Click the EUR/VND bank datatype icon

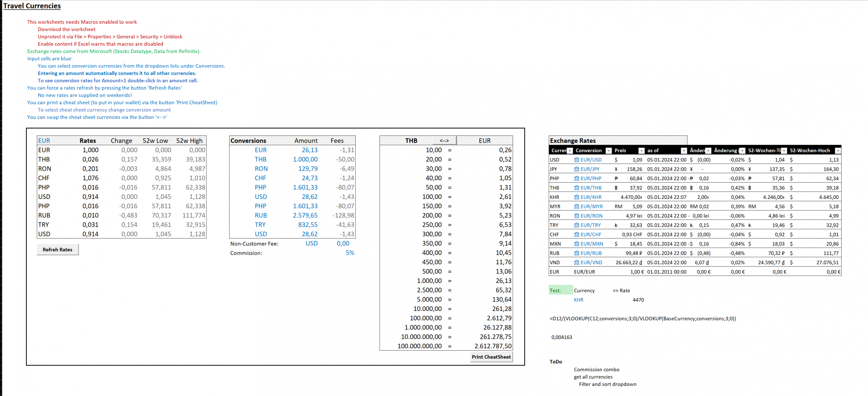(x=576, y=262)
